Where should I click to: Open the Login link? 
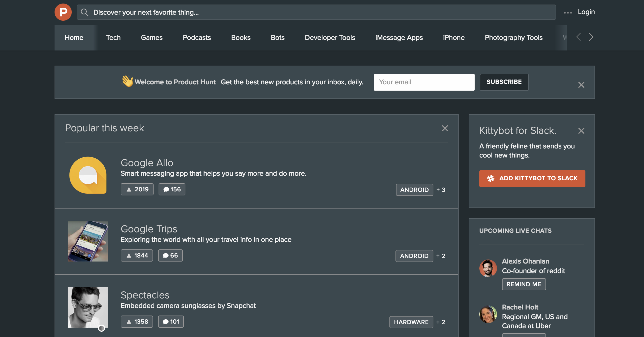pos(586,12)
